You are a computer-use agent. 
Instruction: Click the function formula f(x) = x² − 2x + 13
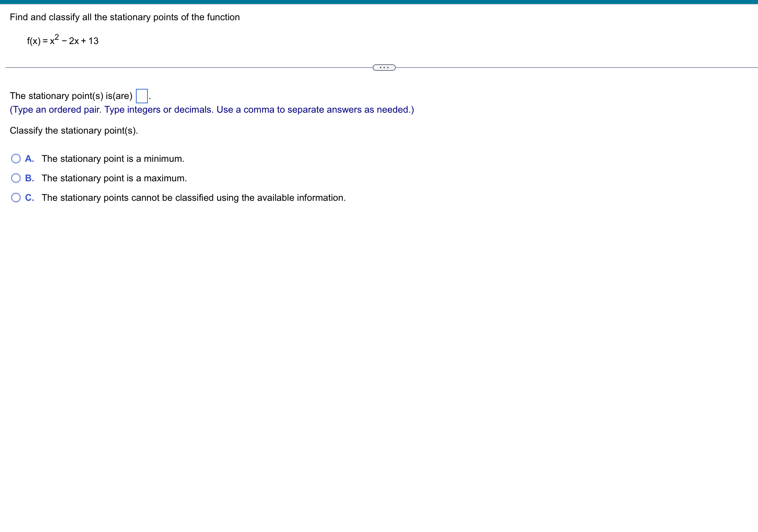[63, 41]
